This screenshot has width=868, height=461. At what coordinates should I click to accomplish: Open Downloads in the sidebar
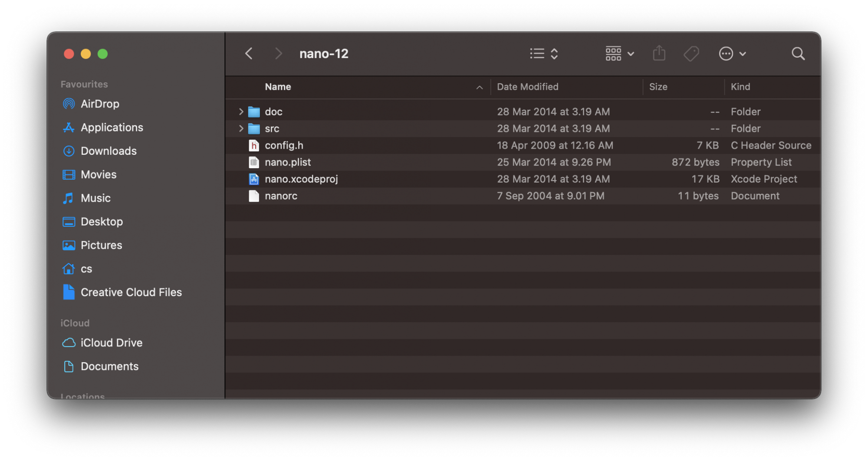108,151
